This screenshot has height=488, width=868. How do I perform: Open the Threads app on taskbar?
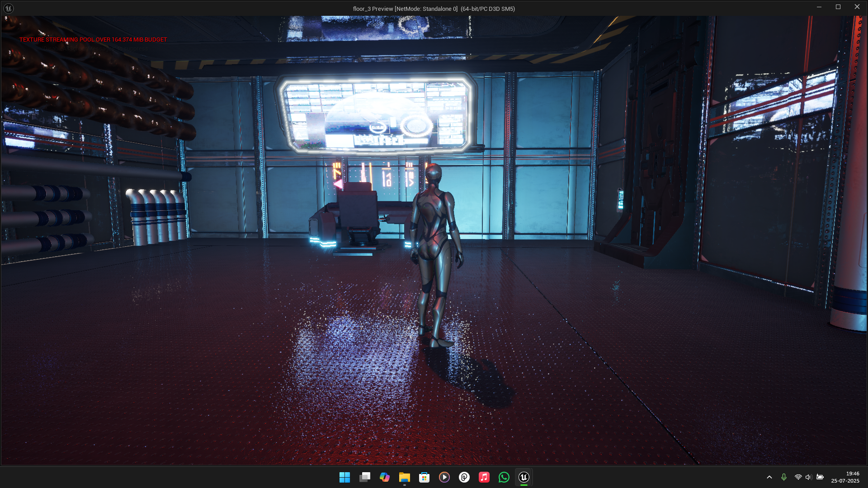(464, 477)
